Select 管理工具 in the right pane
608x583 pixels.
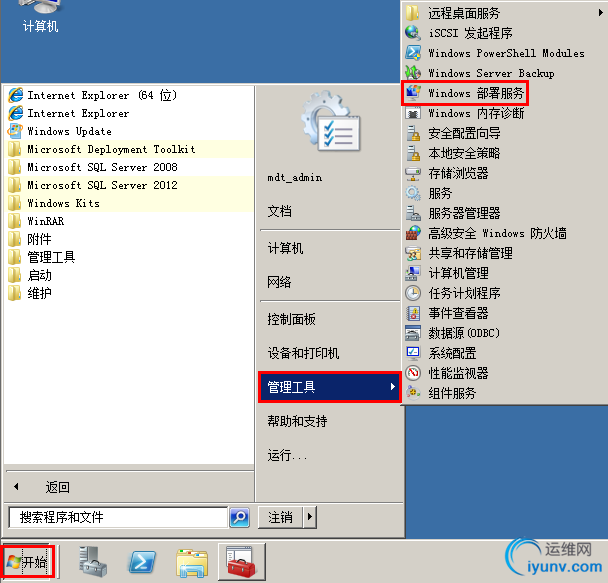(x=329, y=387)
